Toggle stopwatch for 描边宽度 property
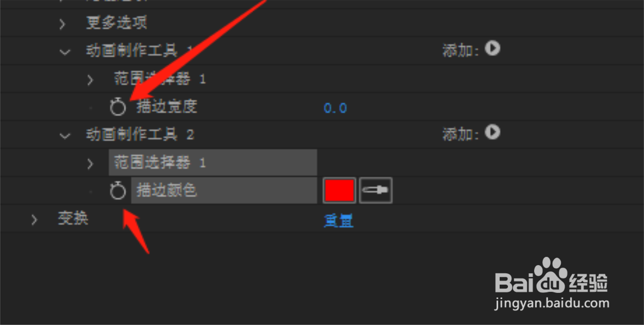This screenshot has height=325, width=644. pos(118,107)
